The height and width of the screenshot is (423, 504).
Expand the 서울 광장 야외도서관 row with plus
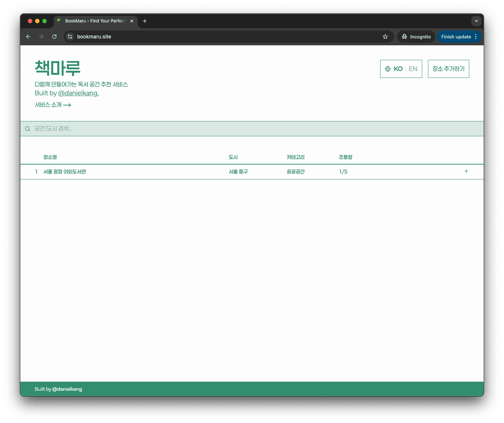click(466, 171)
